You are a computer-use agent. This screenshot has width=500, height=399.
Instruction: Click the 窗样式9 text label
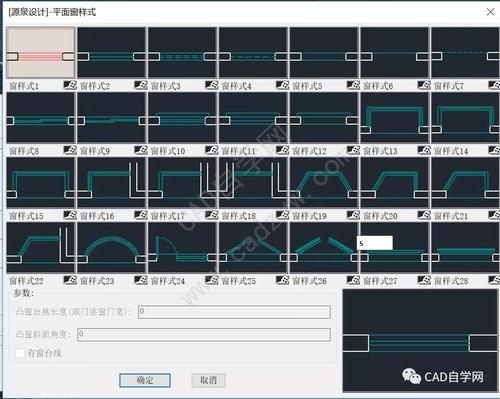point(95,151)
